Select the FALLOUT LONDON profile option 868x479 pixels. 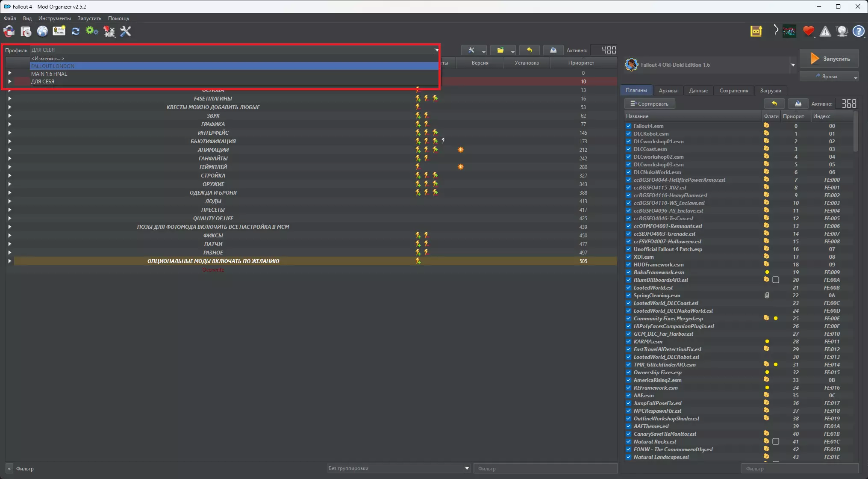point(53,66)
